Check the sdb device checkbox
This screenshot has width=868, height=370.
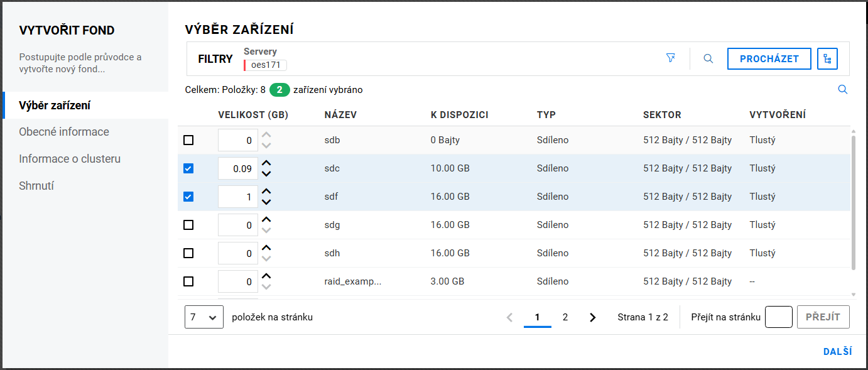(188, 140)
